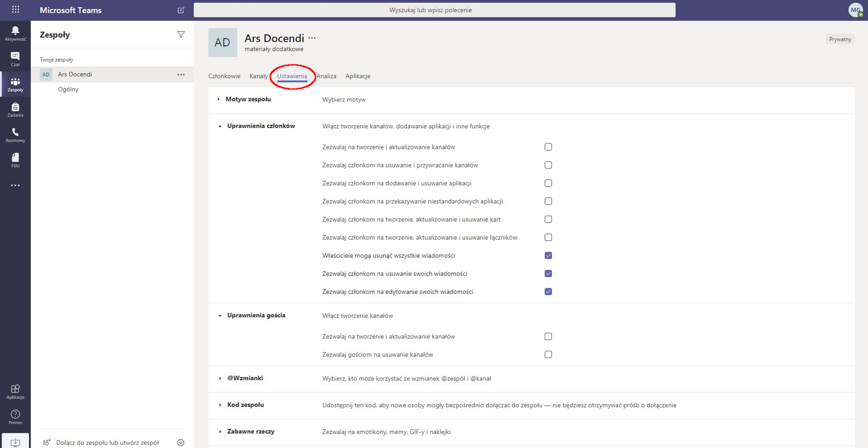Image resolution: width=868 pixels, height=448 pixels.
Task: Expand the Kod zespołu section
Action: pos(220,405)
